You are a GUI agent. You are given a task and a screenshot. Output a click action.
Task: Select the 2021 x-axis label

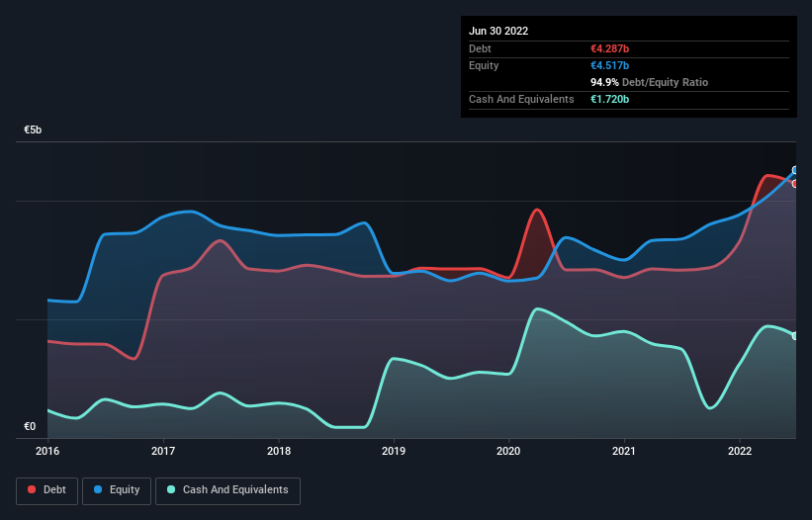point(624,451)
